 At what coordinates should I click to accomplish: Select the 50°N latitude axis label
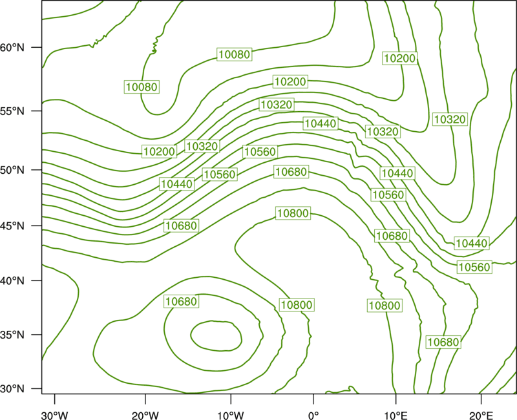pos(12,171)
